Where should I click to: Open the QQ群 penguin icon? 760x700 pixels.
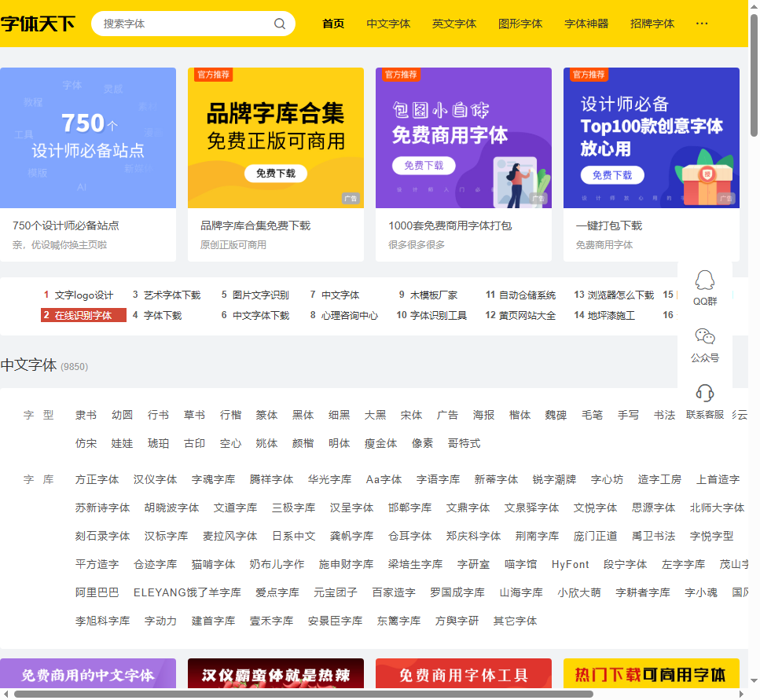[705, 280]
